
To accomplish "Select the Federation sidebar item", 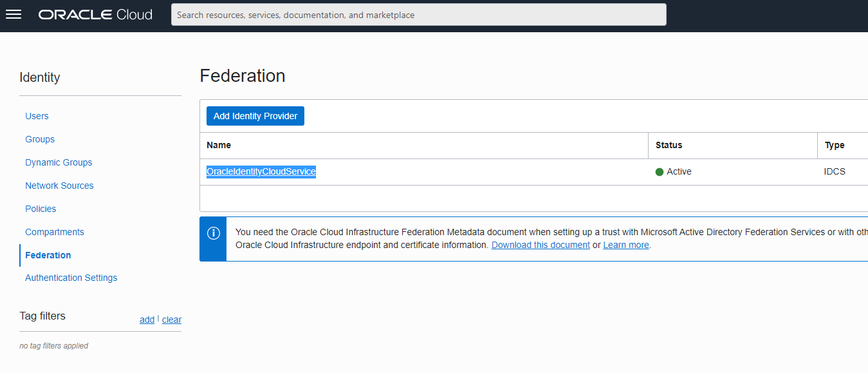I will 48,255.
